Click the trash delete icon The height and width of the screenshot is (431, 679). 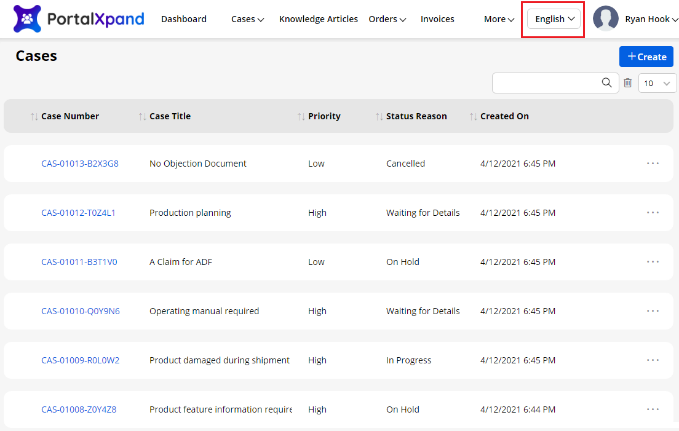pyautogui.click(x=627, y=83)
